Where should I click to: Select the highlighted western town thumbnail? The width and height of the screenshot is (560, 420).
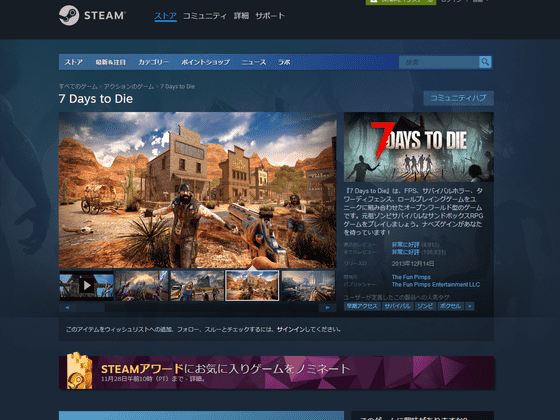coord(252,285)
